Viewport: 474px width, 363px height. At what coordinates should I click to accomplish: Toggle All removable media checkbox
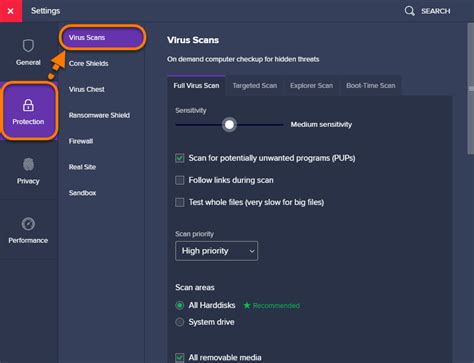tap(180, 358)
